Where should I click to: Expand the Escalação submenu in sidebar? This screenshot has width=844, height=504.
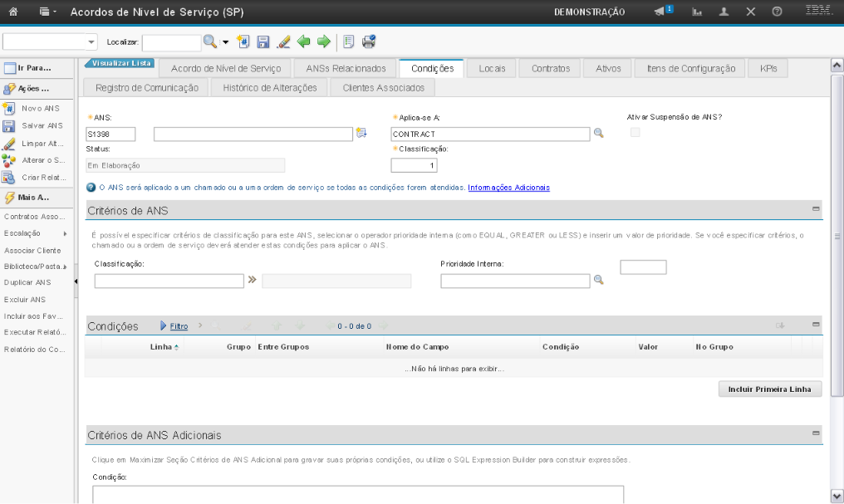point(65,233)
